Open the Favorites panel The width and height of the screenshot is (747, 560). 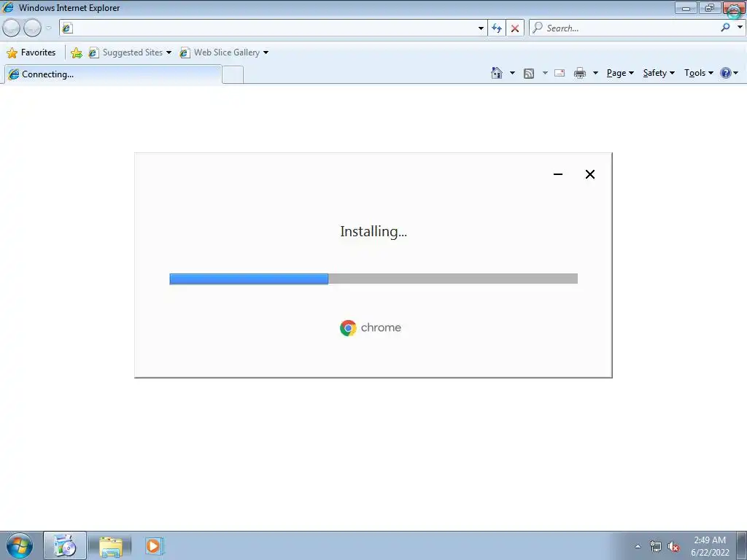(31, 52)
